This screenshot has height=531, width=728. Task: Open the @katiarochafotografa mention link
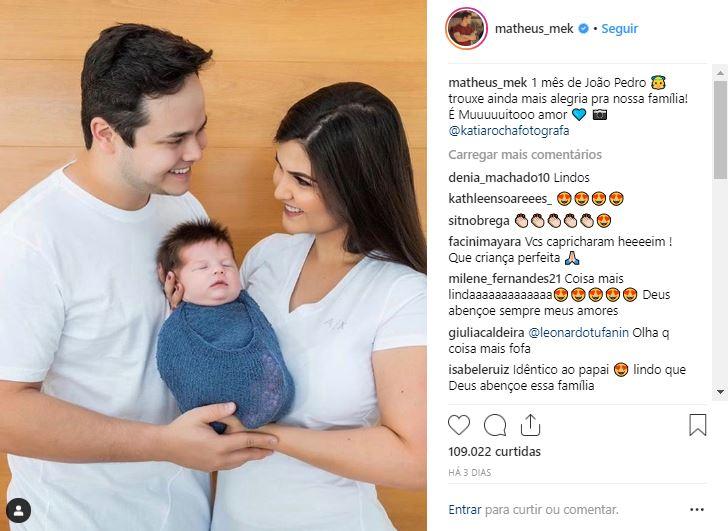point(509,131)
